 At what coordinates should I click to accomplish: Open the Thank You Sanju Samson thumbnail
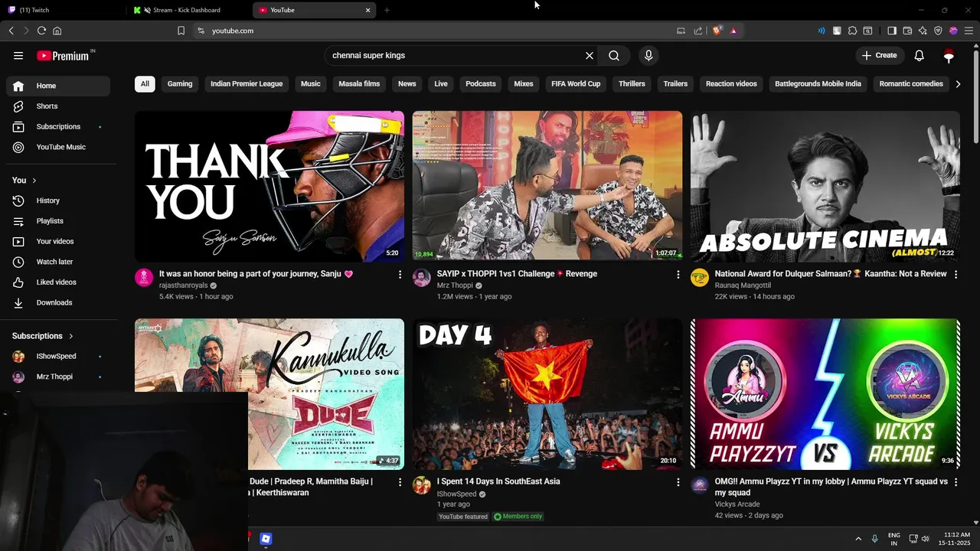269,186
